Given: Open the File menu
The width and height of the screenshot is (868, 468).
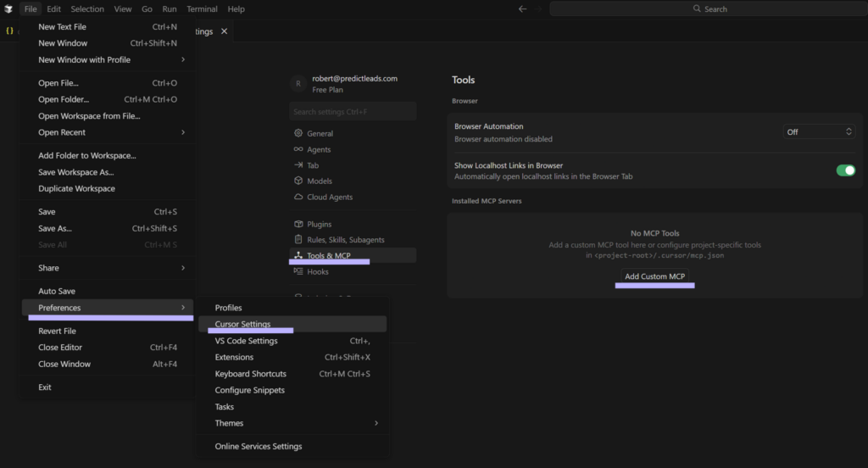Looking at the screenshot, I should pyautogui.click(x=31, y=8).
